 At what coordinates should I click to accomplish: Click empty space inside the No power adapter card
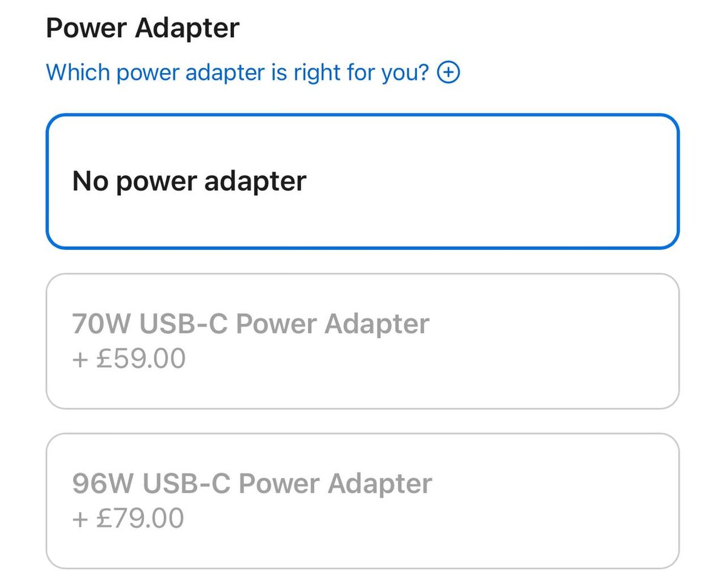514,181
